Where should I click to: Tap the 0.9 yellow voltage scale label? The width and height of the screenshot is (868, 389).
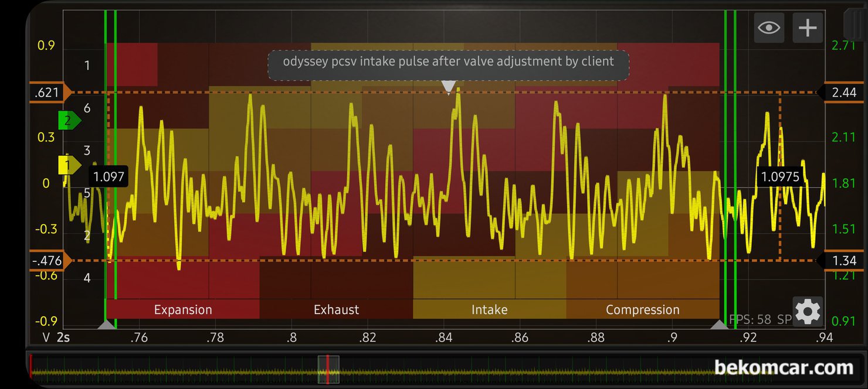(x=46, y=46)
